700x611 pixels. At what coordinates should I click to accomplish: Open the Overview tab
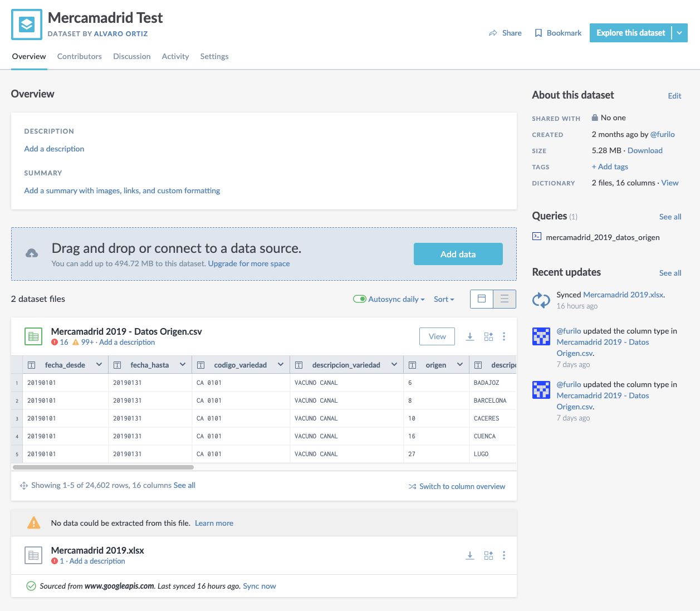click(x=29, y=56)
